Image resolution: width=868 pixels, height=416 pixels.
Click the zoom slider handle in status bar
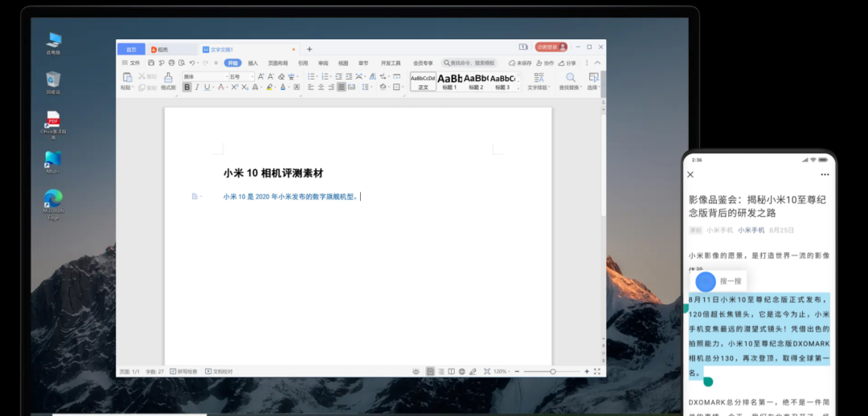(x=553, y=372)
